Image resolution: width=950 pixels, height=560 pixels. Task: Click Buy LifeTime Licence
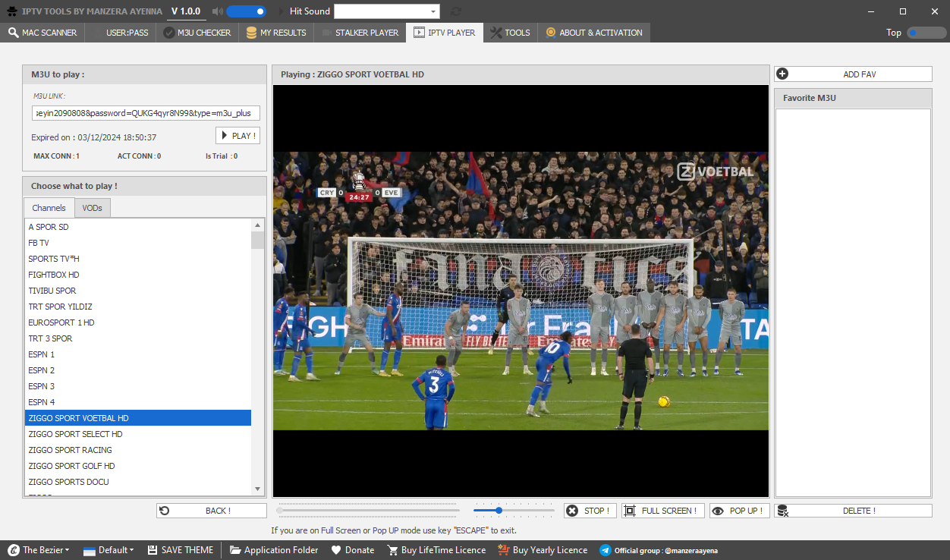(x=436, y=550)
